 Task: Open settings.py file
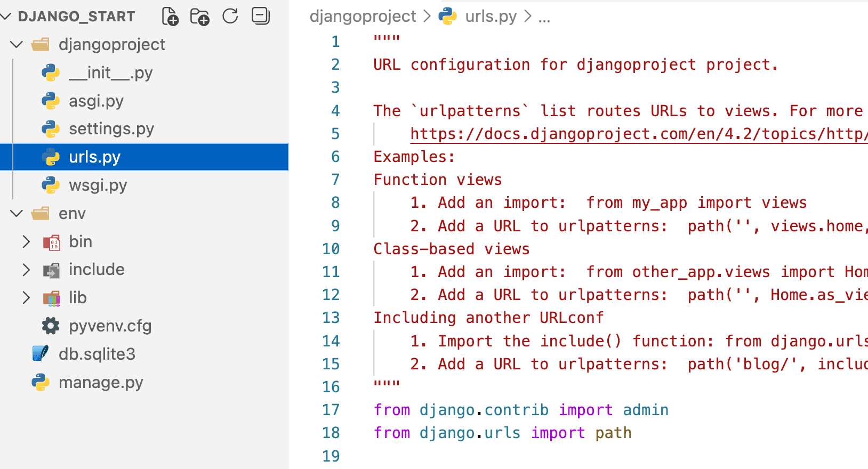[x=111, y=129]
